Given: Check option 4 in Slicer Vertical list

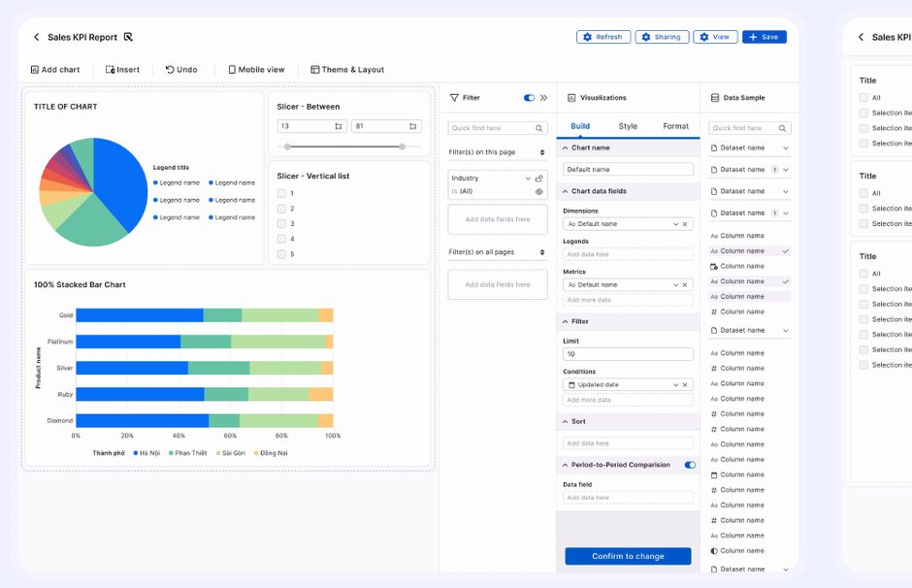Looking at the screenshot, I should point(281,239).
